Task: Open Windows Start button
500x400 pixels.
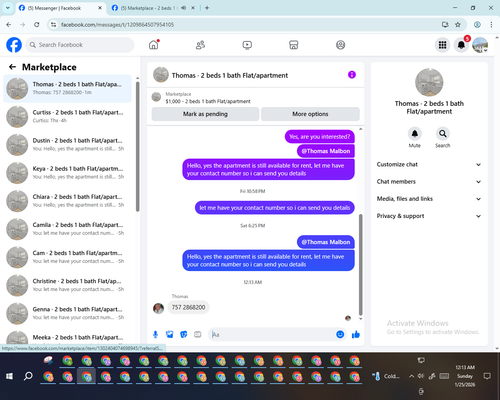Action: (x=9, y=376)
